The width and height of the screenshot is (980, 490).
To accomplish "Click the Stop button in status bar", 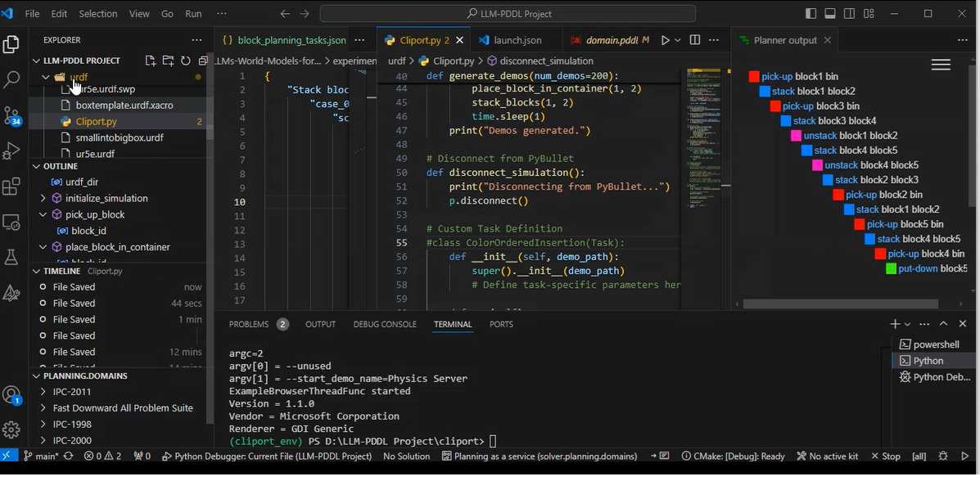I will tap(885, 456).
